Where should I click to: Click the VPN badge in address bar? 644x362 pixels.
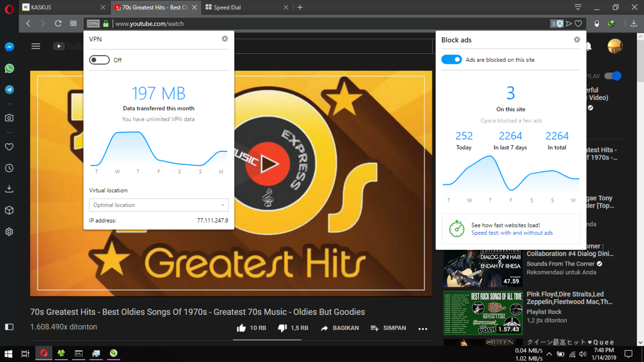pos(93,24)
